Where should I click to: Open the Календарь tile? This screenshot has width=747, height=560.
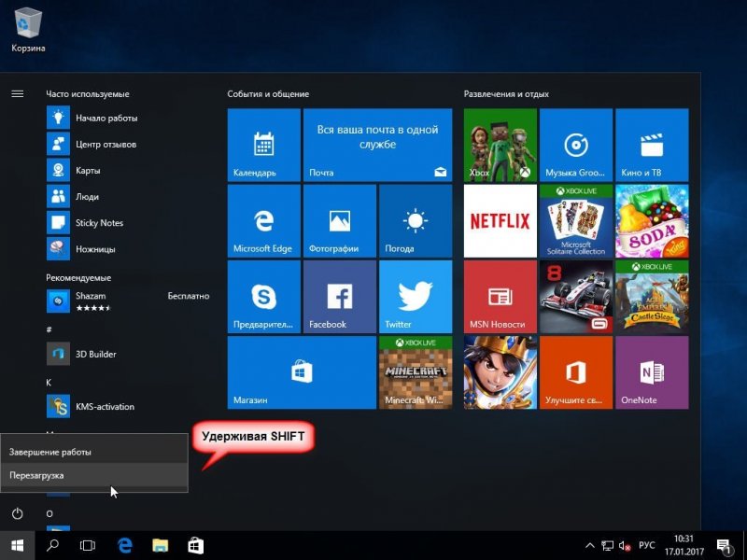[x=264, y=145]
